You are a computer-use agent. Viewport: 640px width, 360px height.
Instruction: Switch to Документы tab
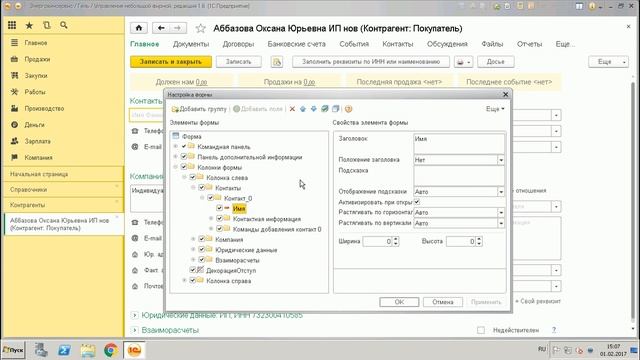191,44
